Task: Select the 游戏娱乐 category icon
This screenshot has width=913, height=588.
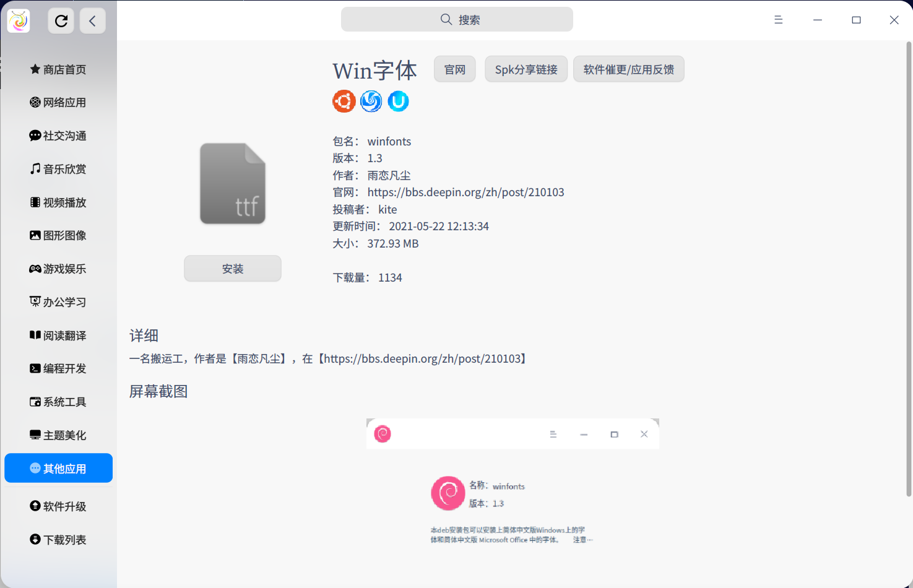Action: coord(35,269)
